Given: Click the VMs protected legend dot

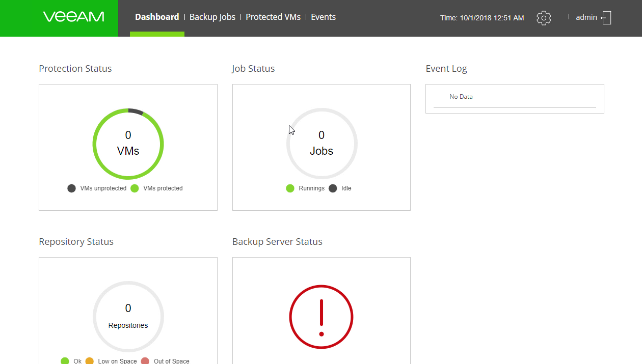Looking at the screenshot, I should click(135, 188).
